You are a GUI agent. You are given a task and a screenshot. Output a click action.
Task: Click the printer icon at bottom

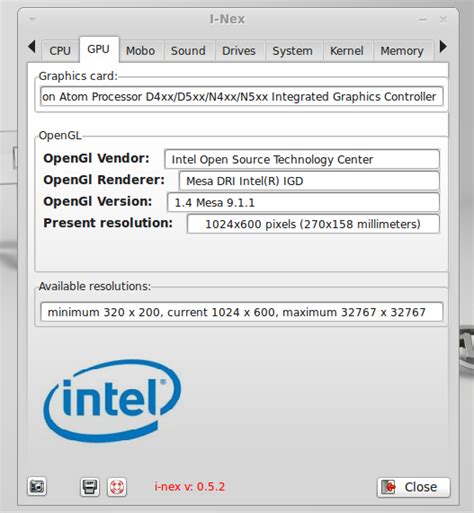pyautogui.click(x=90, y=487)
